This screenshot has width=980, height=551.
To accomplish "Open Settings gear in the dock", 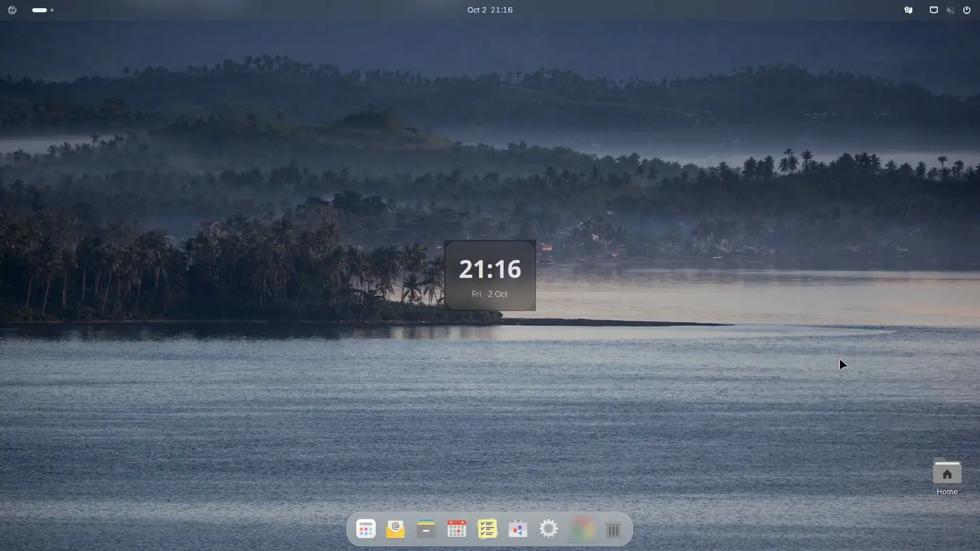I will click(549, 529).
